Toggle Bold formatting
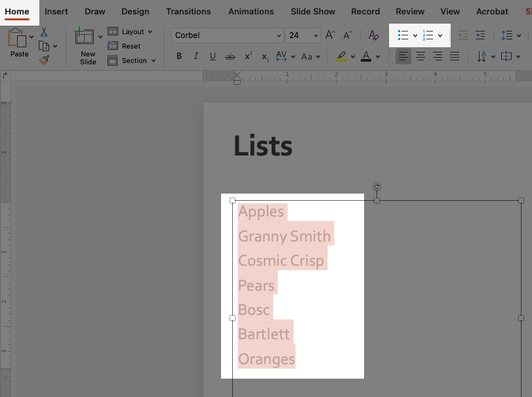 pyautogui.click(x=179, y=56)
